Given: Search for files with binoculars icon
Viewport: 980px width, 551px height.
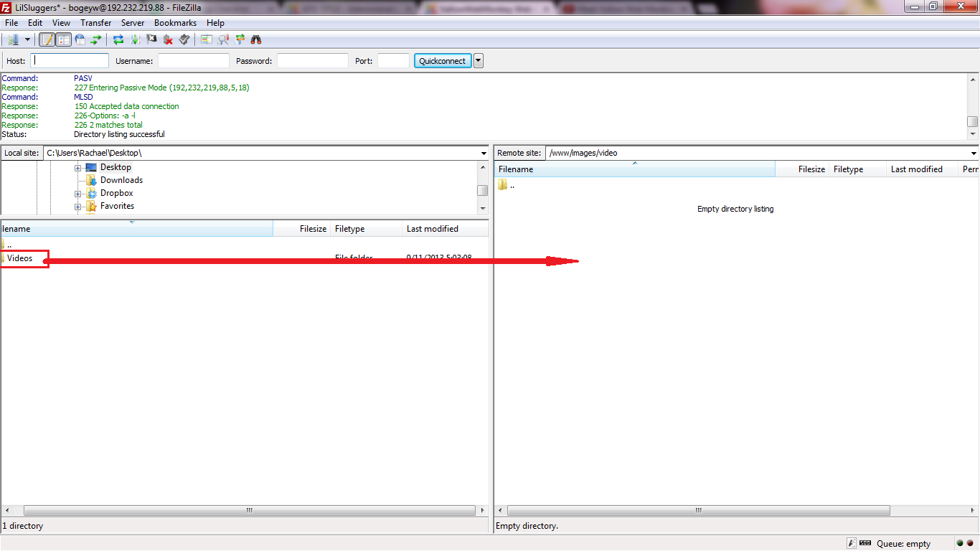Looking at the screenshot, I should [x=256, y=40].
